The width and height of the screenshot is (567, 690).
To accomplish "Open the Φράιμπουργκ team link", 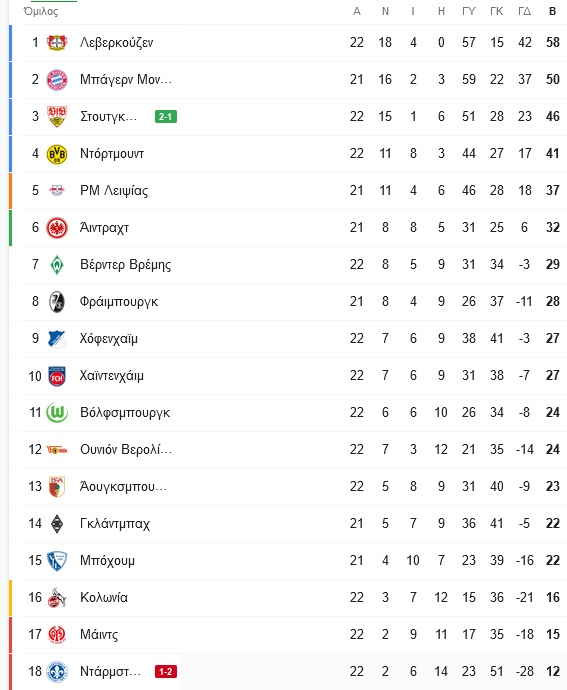I will pyautogui.click(x=119, y=301).
